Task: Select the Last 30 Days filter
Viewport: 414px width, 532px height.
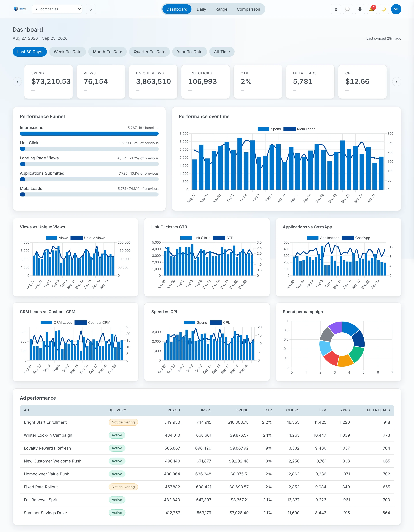Action: click(x=30, y=52)
